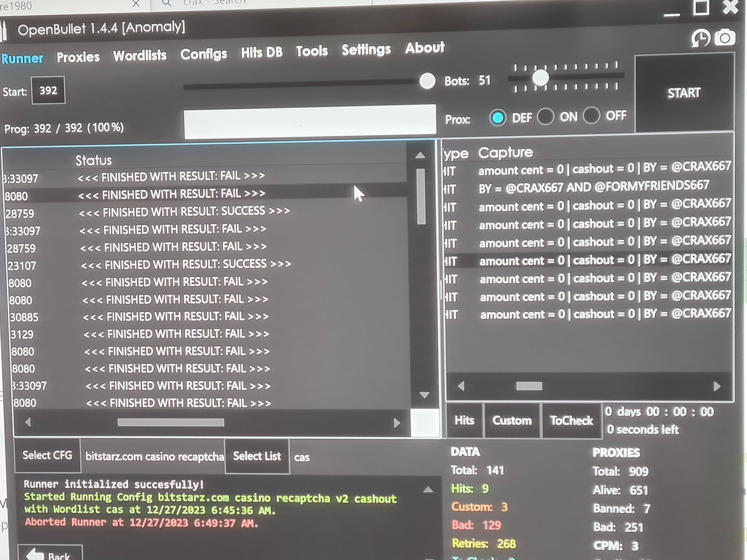
Task: Click the Custom results filter button
Action: [512, 421]
